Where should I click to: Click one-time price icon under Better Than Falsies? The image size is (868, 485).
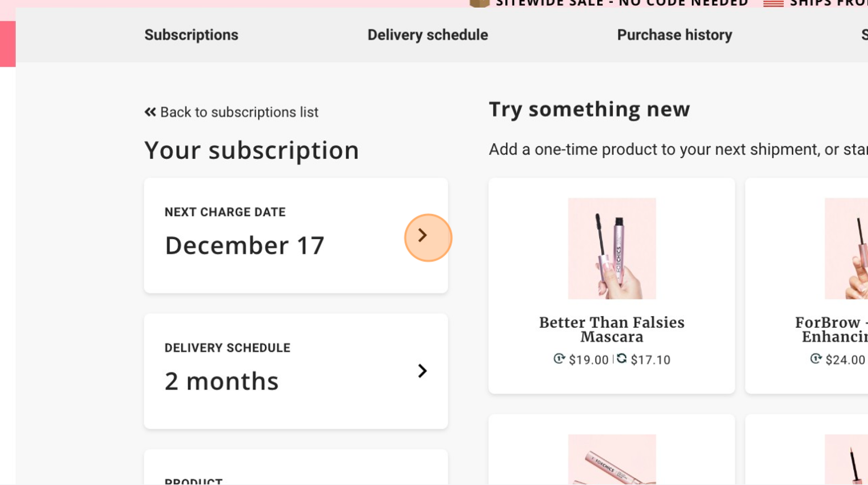point(559,358)
